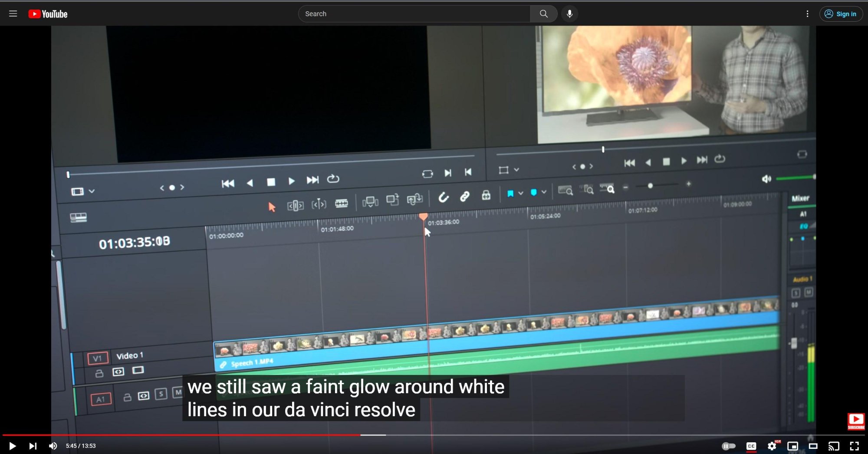Viewport: 868px width, 454px height.
Task: Toggle the autoplay switch
Action: 728,446
